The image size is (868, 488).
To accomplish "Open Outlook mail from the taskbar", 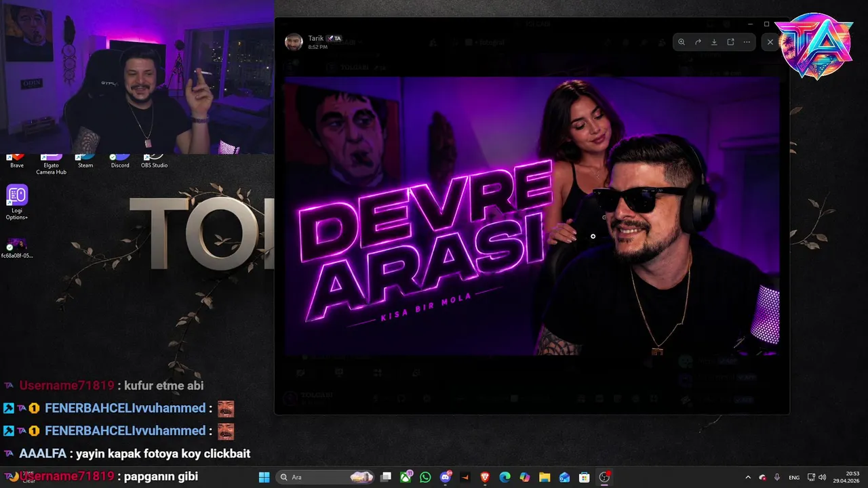I will click(564, 477).
